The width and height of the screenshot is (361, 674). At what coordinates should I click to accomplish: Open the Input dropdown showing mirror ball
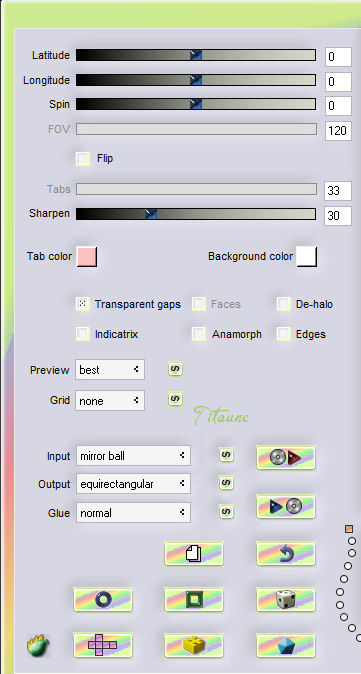(133, 456)
